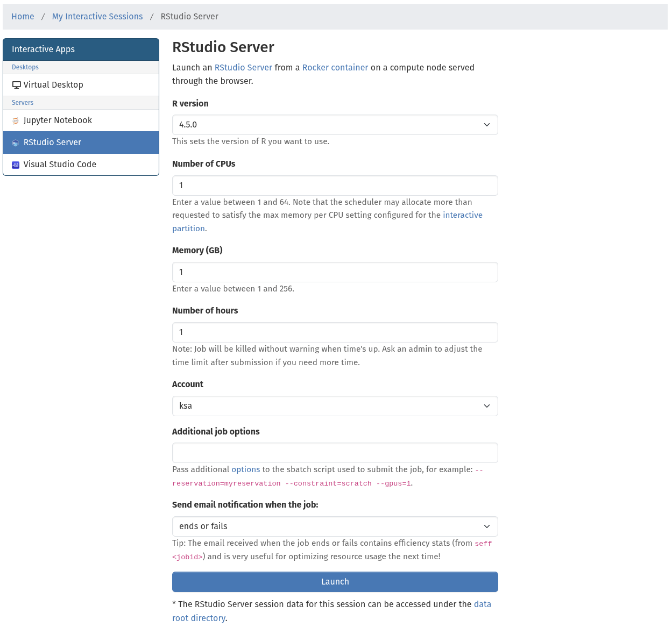The height and width of the screenshot is (627, 672).
Task: Open the R version dropdown
Action: coord(335,125)
